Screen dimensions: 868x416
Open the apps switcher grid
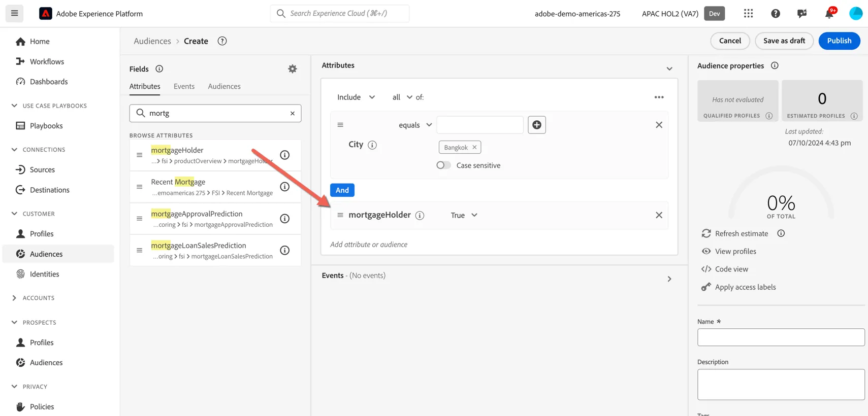click(749, 14)
